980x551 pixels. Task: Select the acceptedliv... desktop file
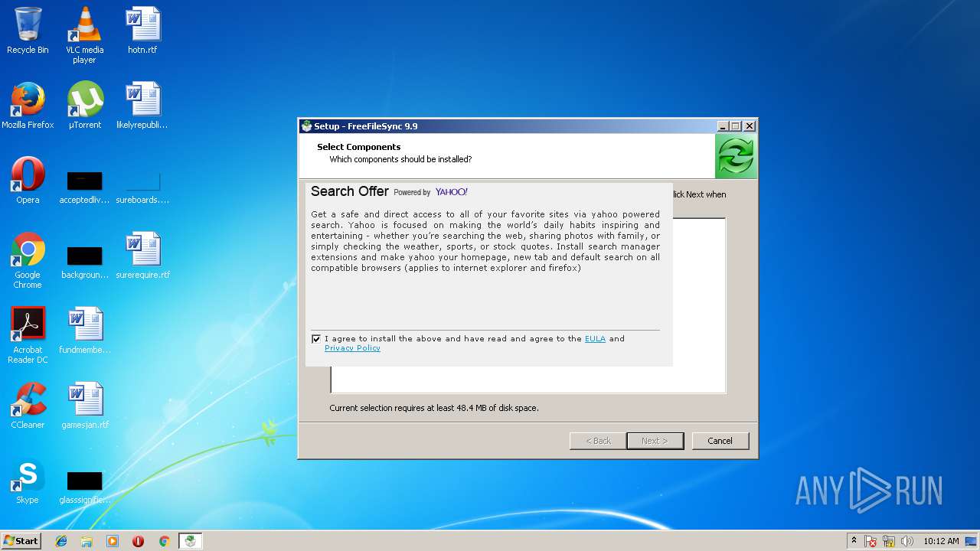[84, 187]
